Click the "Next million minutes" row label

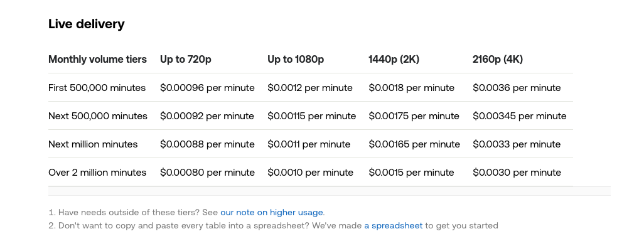93,144
